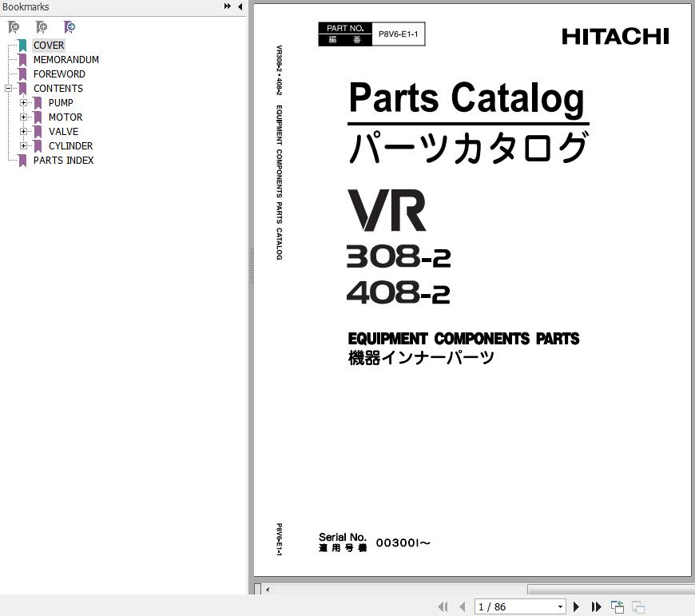Click the HITACHI logo on the page

(615, 37)
